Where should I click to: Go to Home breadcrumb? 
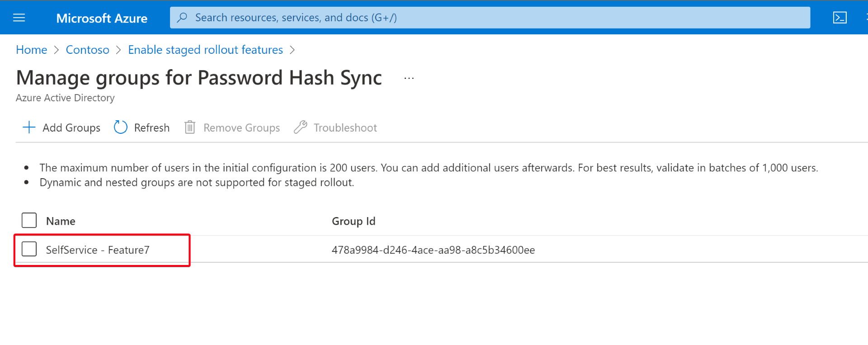pyautogui.click(x=32, y=50)
